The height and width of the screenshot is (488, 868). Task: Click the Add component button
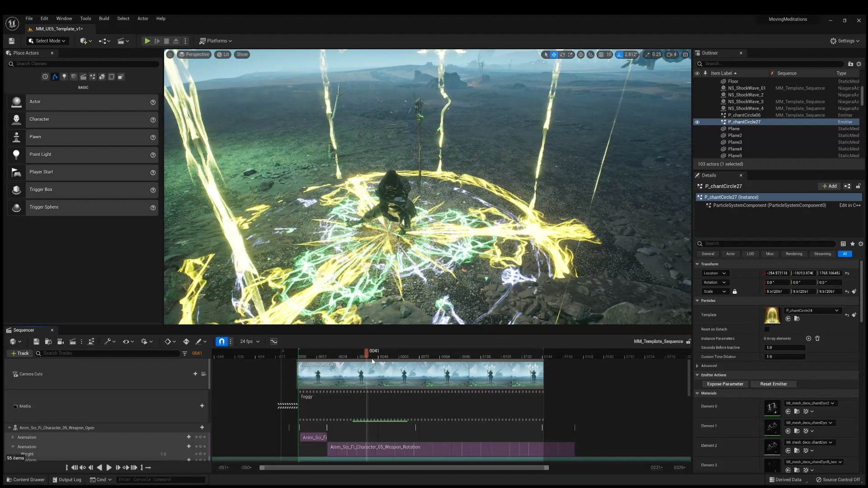830,186
